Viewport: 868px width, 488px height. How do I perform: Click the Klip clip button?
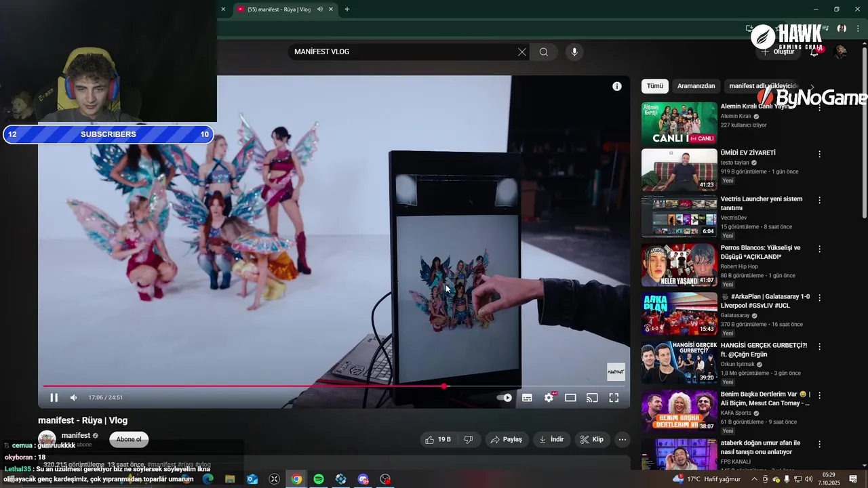(x=591, y=440)
